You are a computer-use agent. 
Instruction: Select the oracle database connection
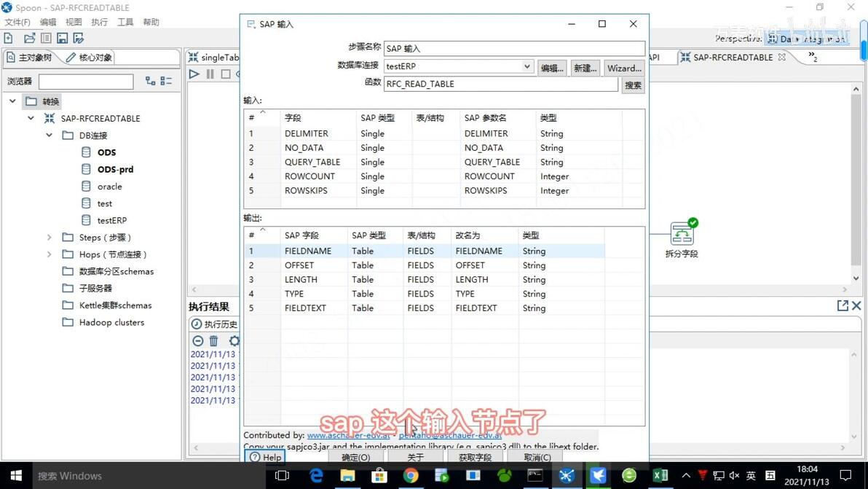(109, 187)
